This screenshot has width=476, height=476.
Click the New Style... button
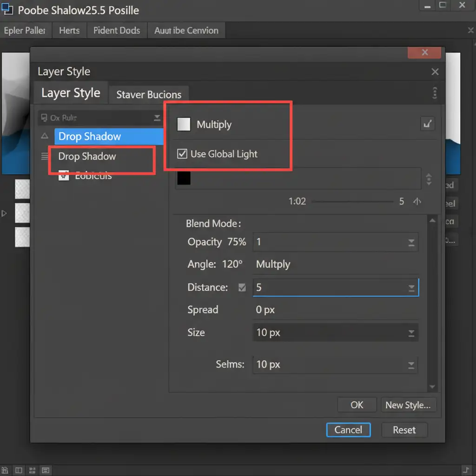[409, 405]
